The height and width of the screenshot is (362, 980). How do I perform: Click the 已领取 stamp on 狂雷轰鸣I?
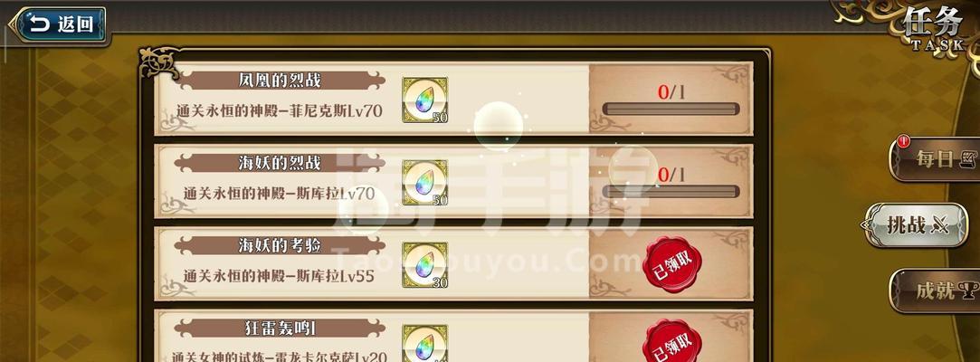tap(672, 342)
